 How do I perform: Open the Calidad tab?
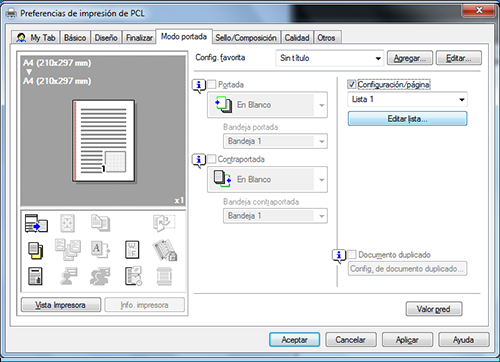pos(297,38)
